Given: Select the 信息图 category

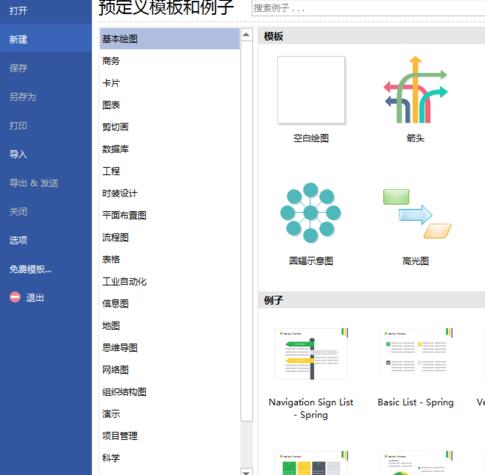Looking at the screenshot, I should tap(170, 304).
